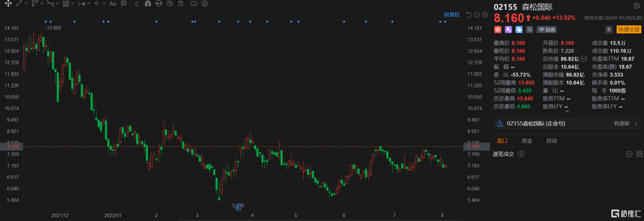The image size is (644, 221).
Task: Open chart settings gear in toolbar
Action: pos(205,4)
